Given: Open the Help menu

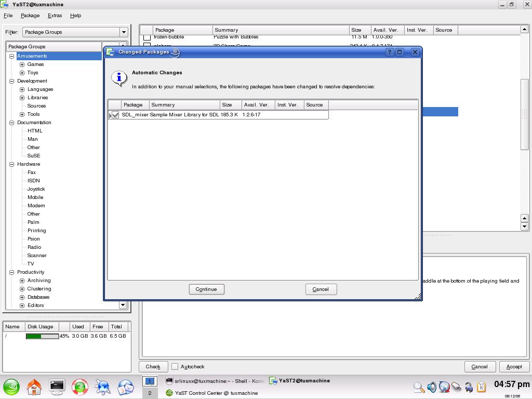Looking at the screenshot, I should (x=76, y=16).
